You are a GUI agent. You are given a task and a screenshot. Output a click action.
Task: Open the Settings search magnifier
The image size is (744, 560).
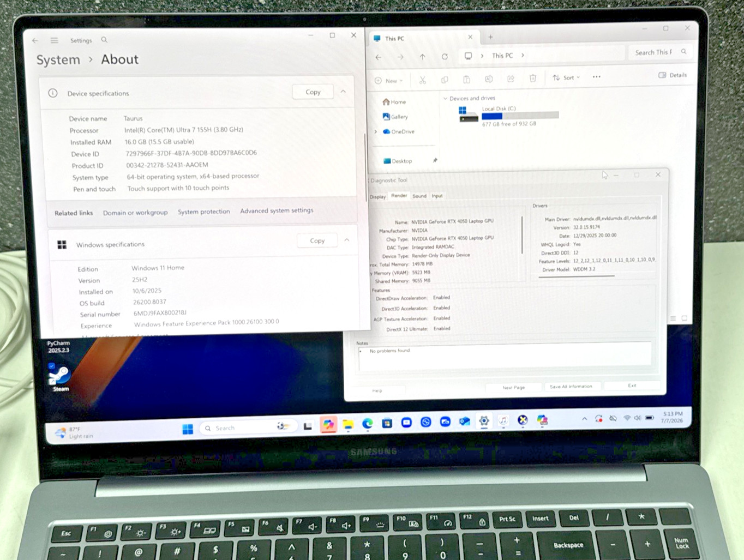coord(104,40)
